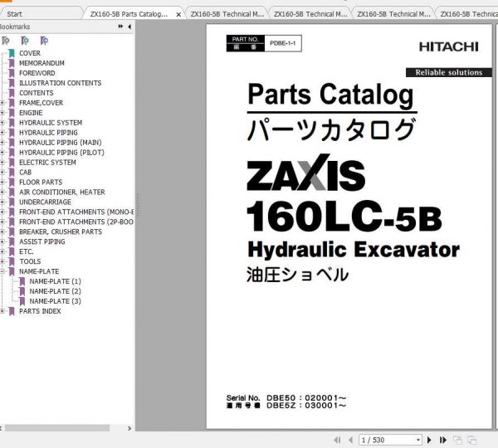Expand the HYDRAULIC PIPING bookmark node

point(2,133)
